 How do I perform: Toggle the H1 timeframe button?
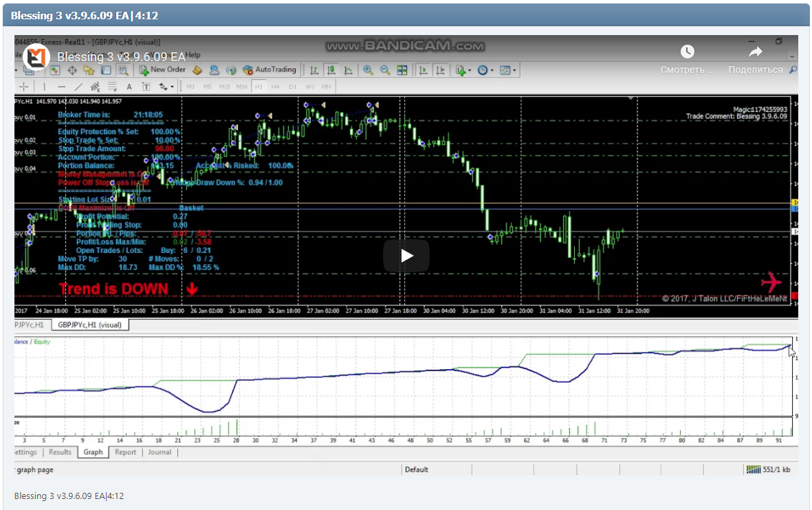(259, 87)
